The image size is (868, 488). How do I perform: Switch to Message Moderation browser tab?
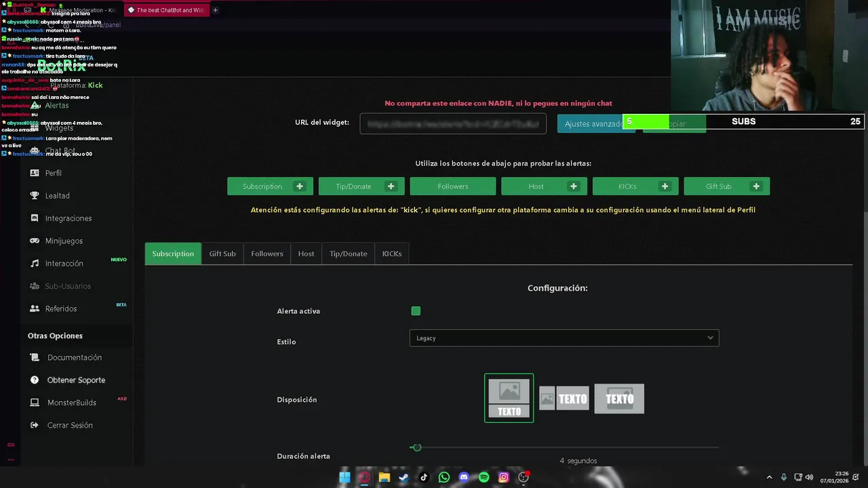click(80, 10)
